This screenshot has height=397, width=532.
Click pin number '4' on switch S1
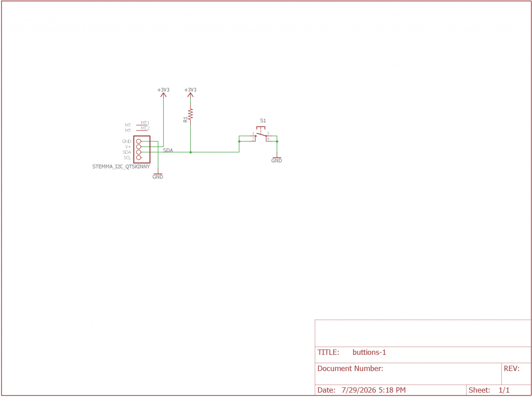pos(268,139)
